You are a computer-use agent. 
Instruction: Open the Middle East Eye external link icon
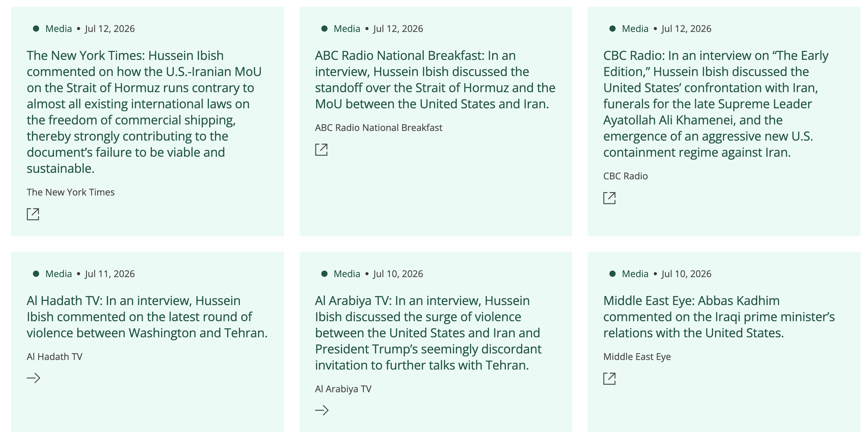click(609, 379)
